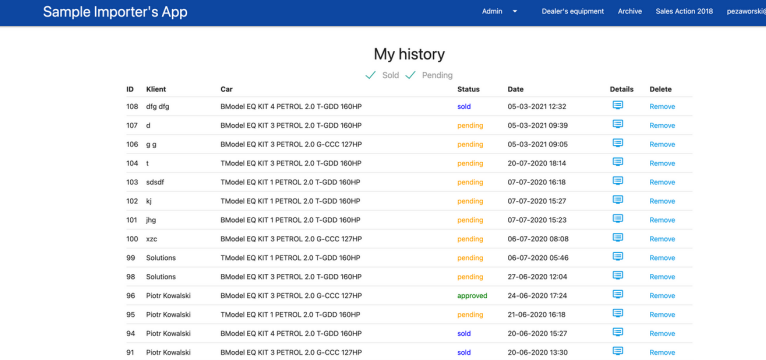Viewport: 766px width, 360px height.
Task: Remove order 101 jhg
Action: tap(662, 220)
